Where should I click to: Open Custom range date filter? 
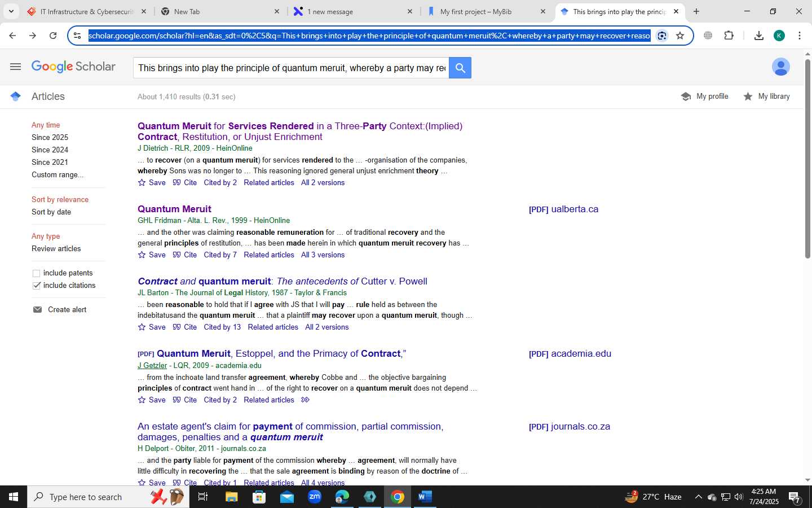58,174
